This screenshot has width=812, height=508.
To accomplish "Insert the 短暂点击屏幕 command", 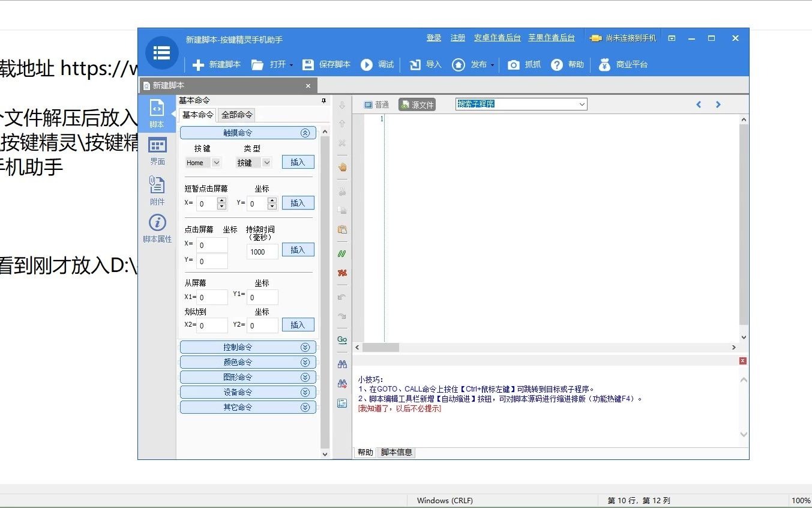I will [x=298, y=203].
